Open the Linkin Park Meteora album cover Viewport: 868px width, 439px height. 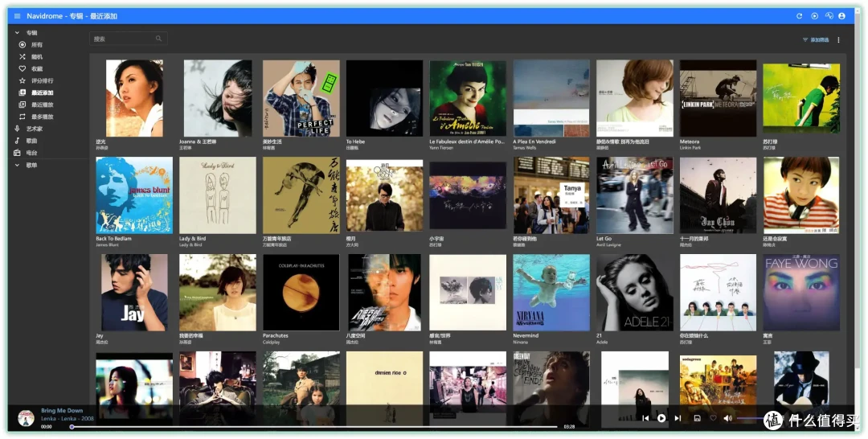718,98
